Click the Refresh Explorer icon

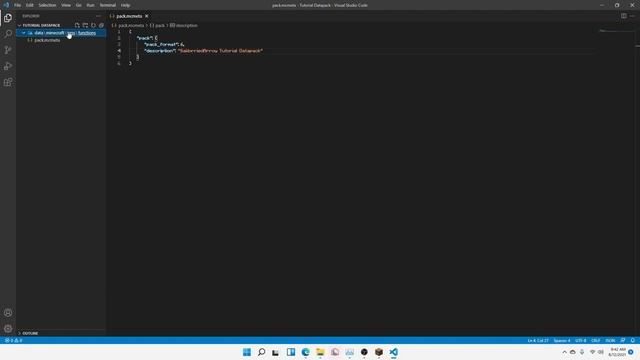(93, 25)
